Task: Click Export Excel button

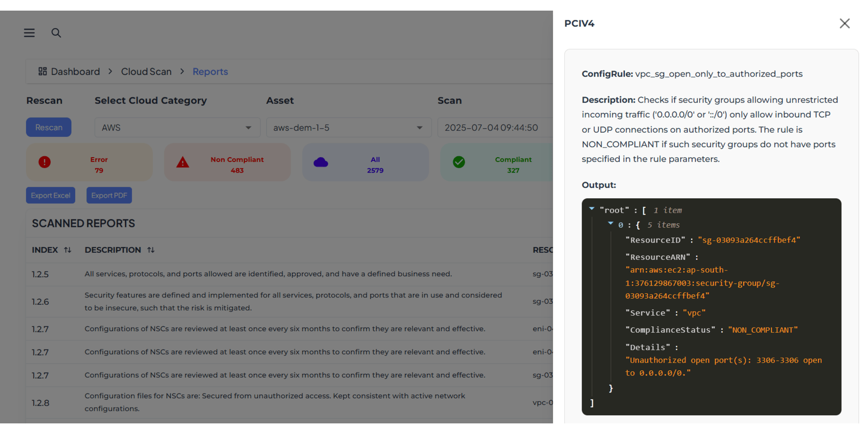Action: click(x=51, y=195)
